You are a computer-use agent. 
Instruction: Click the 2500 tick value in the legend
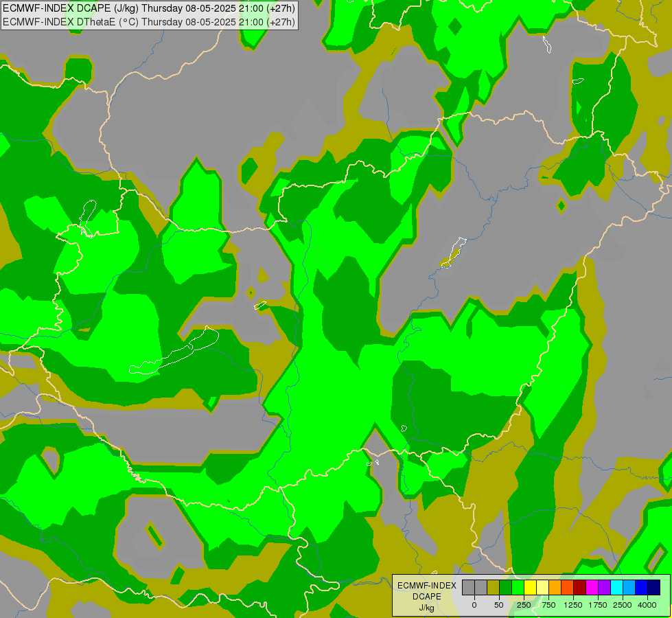pyautogui.click(x=623, y=605)
